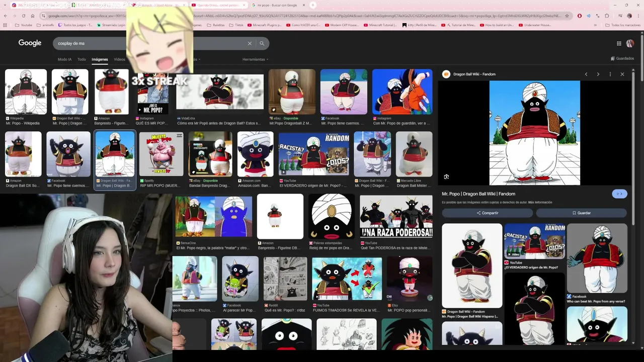Open browser home page icon

(x=32, y=16)
